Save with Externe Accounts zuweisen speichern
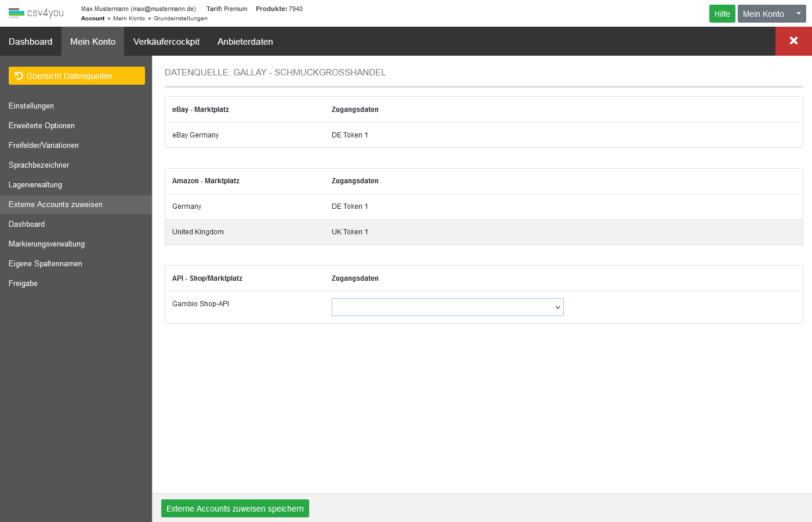812x522 pixels. pos(235,509)
